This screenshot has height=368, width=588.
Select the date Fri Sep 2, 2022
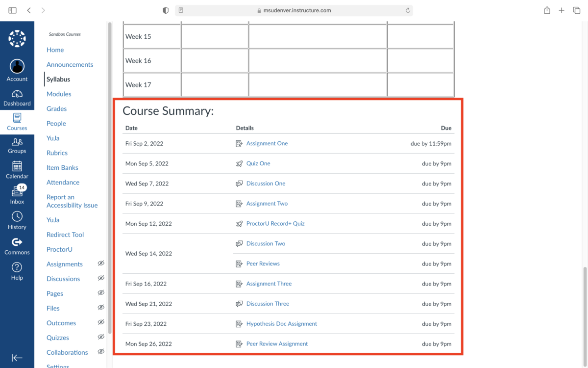[x=144, y=144]
